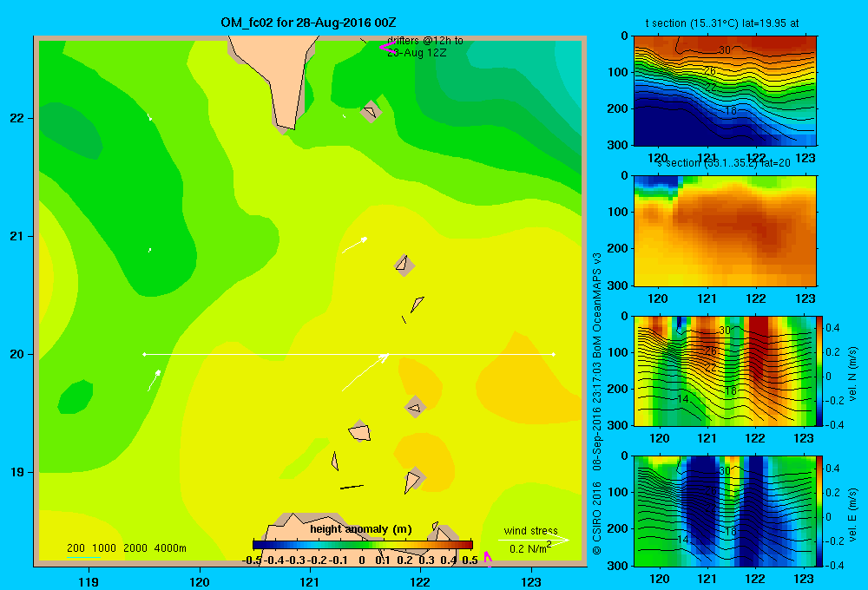The image size is (868, 590).
Task: Click the magenta drifter arrow beside drifters label
Action: coord(387,47)
